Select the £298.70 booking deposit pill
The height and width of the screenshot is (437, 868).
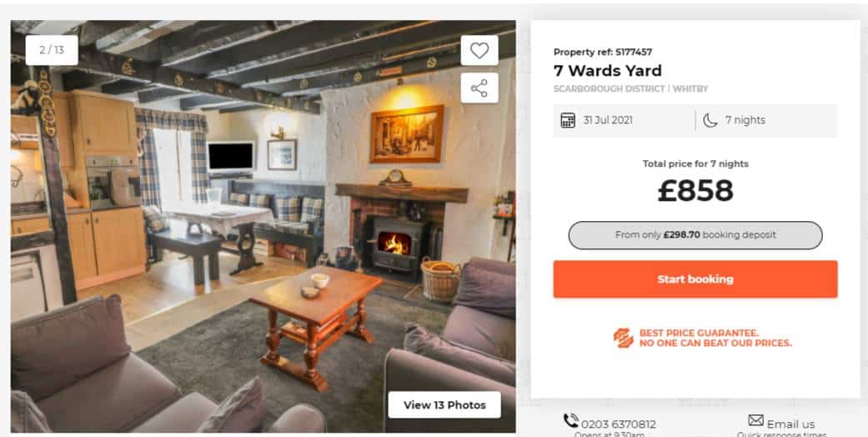[695, 235]
